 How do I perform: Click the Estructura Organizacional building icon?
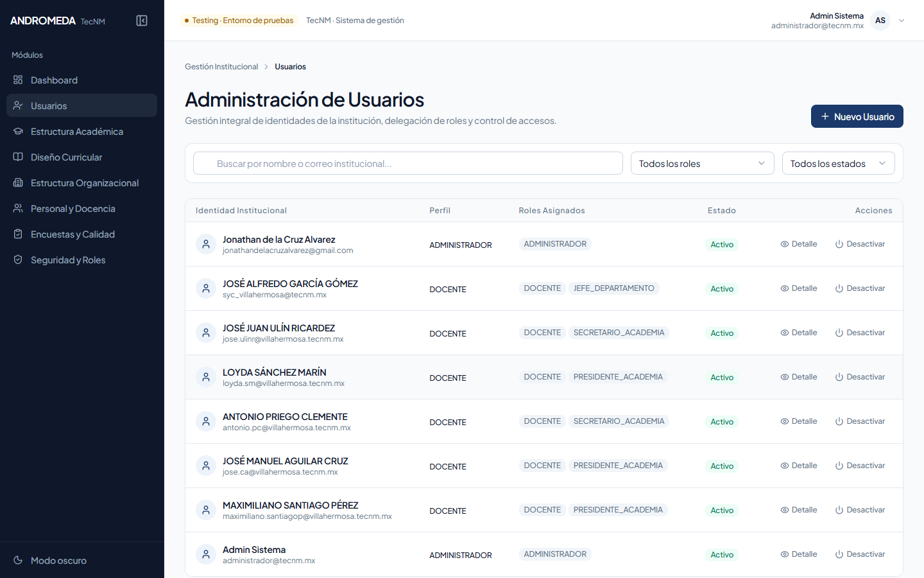click(18, 183)
